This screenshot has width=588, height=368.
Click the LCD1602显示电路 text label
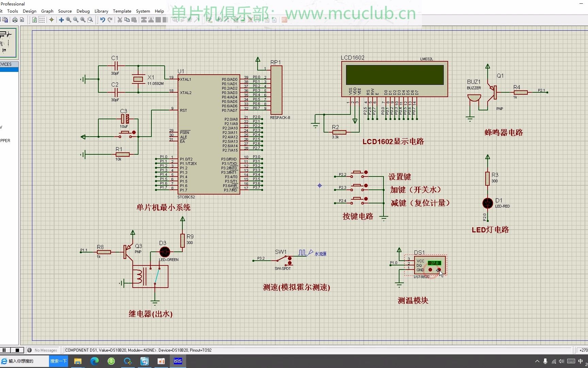[x=393, y=141]
